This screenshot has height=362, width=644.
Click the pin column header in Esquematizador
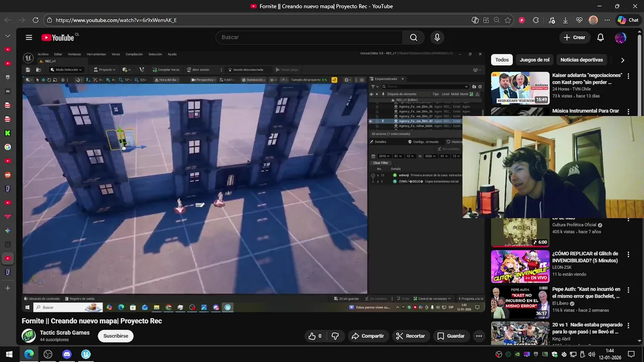[383, 94]
